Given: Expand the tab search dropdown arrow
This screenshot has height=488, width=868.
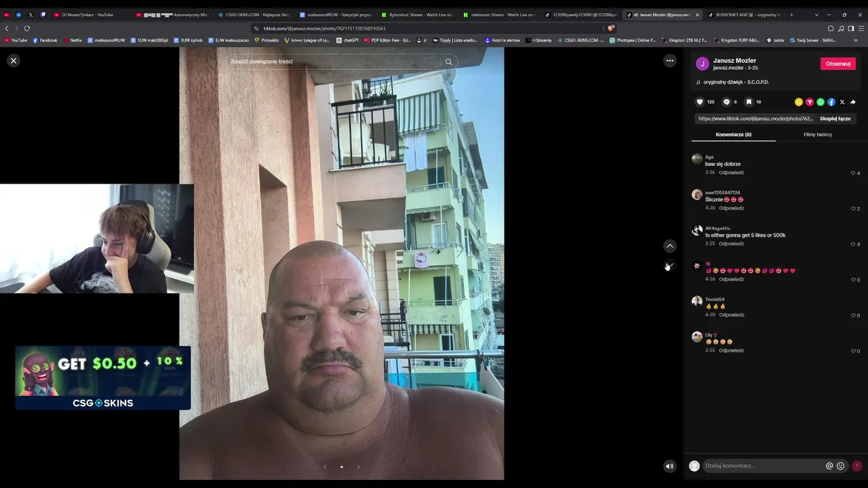Looking at the screenshot, I should (816, 14).
